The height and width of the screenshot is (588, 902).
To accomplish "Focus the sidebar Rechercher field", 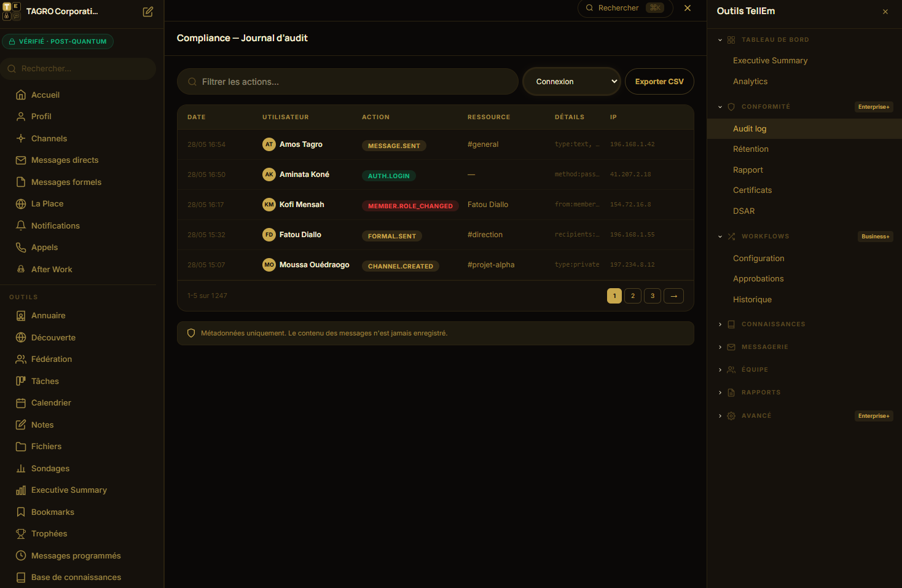I will [78, 68].
